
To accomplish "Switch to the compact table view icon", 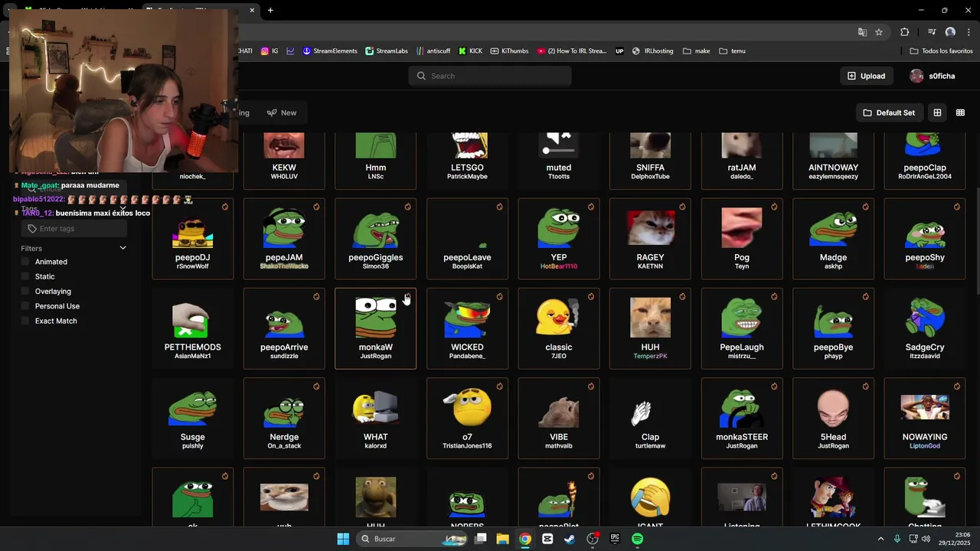I will click(960, 112).
